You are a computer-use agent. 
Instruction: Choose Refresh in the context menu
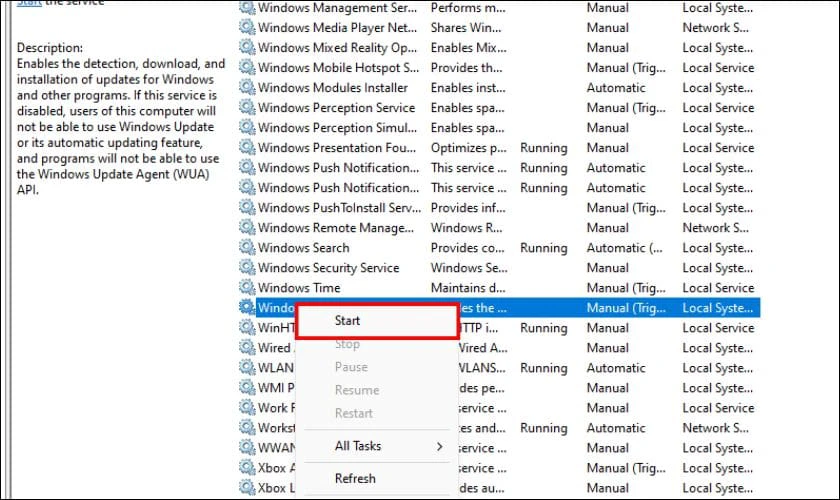click(x=355, y=478)
